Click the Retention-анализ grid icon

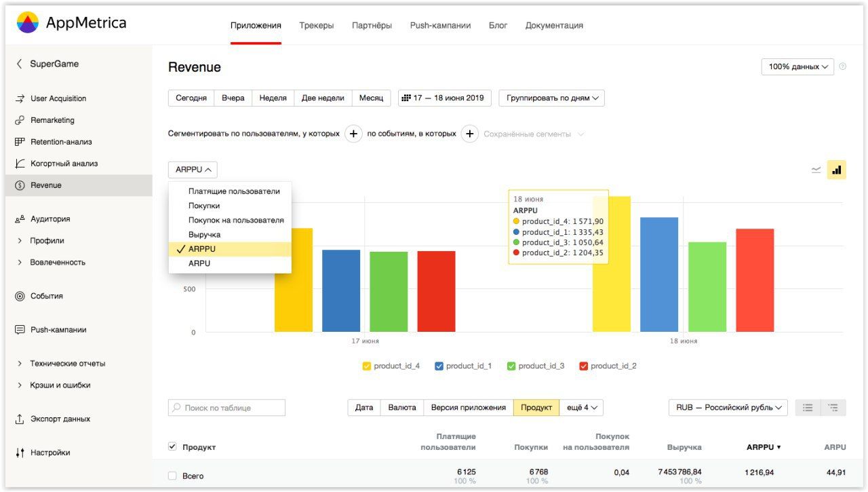(20, 142)
